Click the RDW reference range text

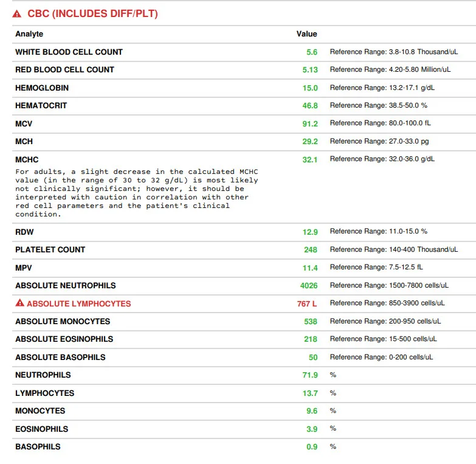(x=378, y=232)
